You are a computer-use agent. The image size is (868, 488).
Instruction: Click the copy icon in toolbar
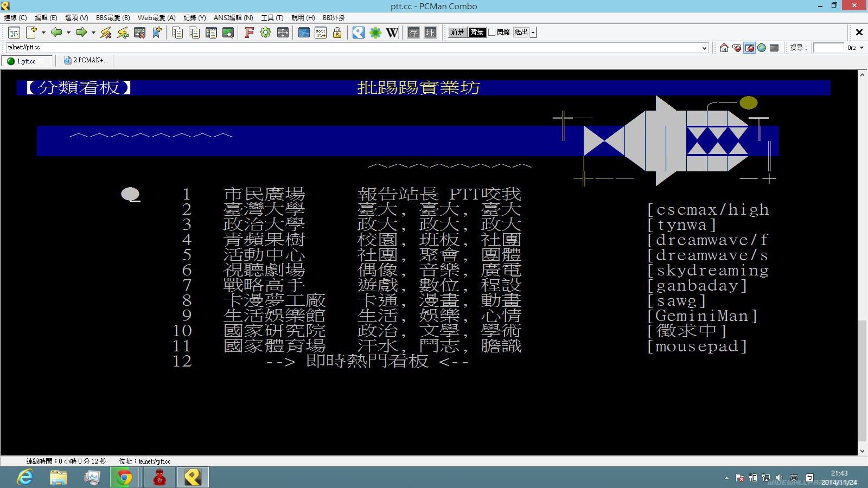click(x=177, y=33)
